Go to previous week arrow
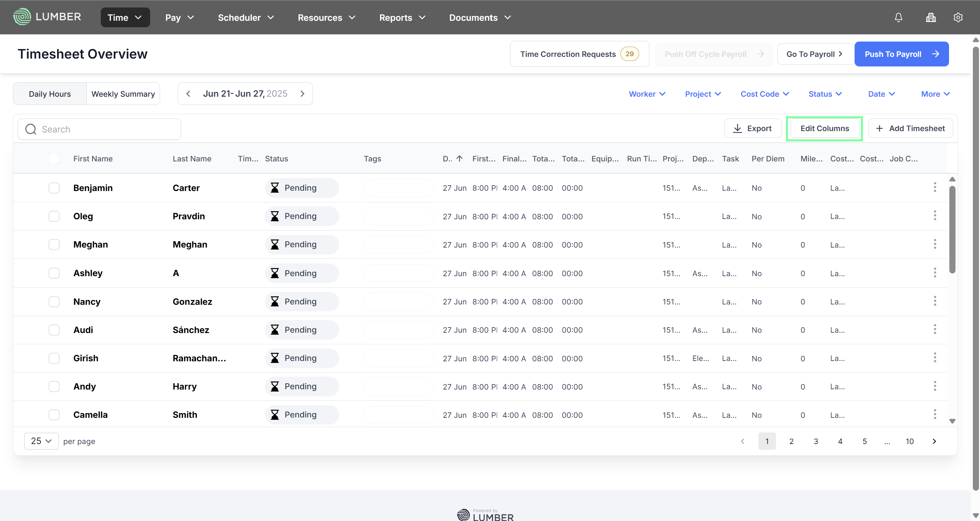980x521 pixels. pos(188,94)
